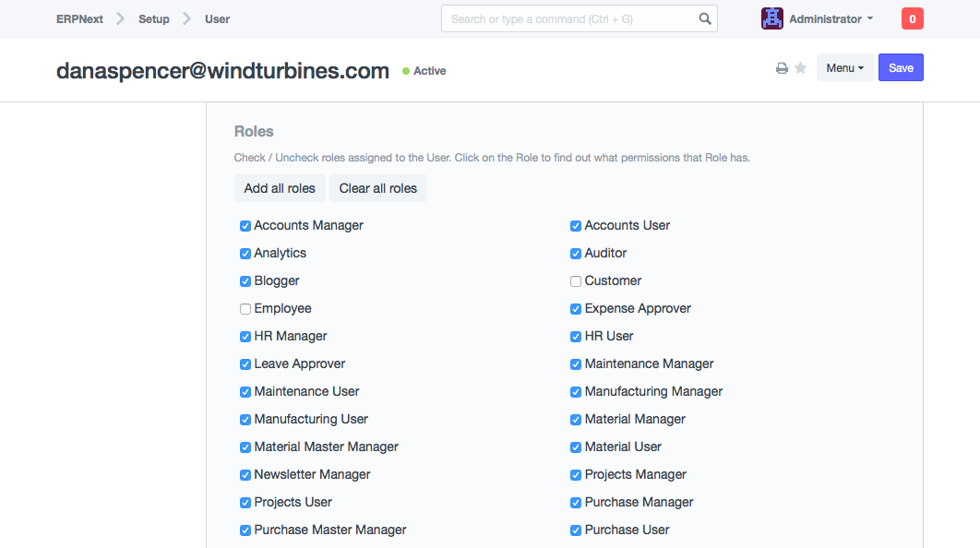Viewport: 980px width, 548px height.
Task: Disable the Auditor role checkbox
Action: [576, 254]
